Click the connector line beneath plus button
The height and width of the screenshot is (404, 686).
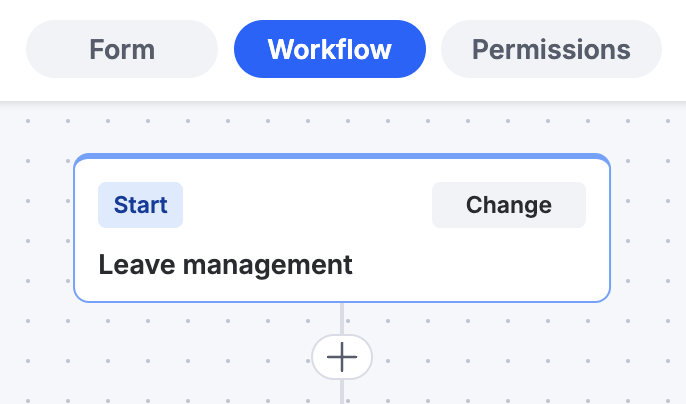click(342, 392)
